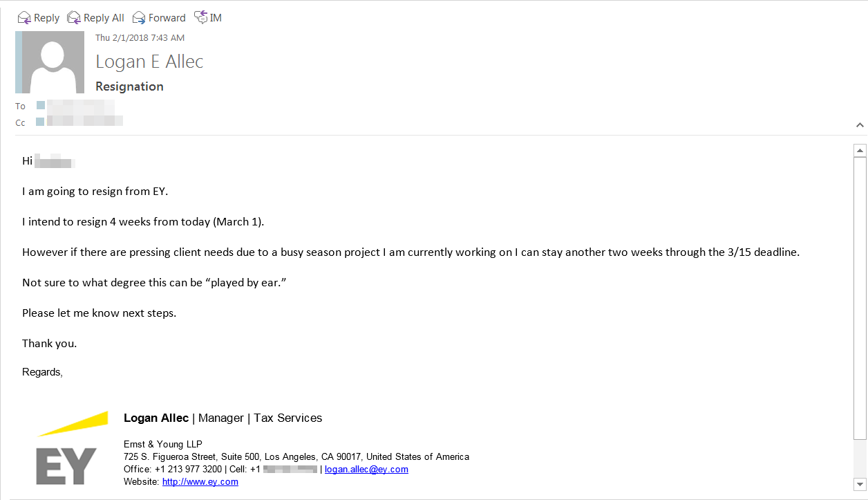Click the Reply envelope icon
Screen dimensions: 868x500
24,17
